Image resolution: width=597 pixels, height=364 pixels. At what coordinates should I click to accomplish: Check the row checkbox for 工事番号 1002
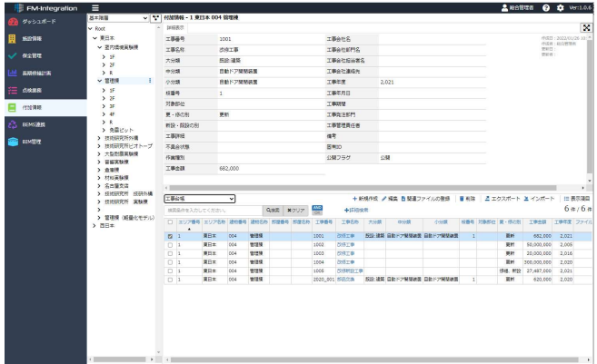[x=170, y=245]
